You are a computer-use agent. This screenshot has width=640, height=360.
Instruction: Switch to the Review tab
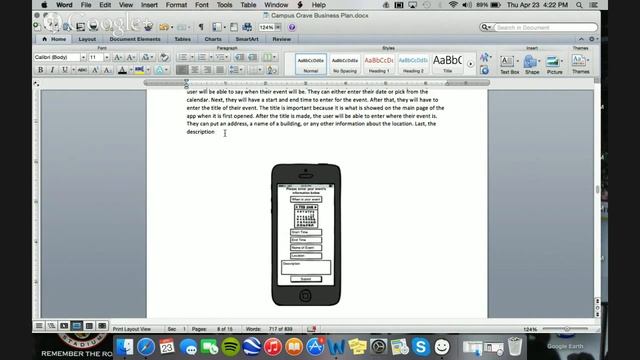282,39
